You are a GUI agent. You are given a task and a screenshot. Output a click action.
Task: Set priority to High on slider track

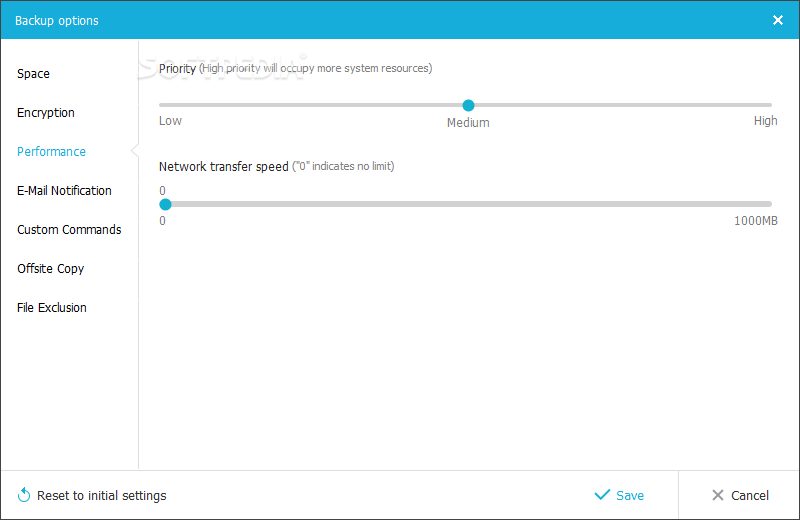pos(769,105)
